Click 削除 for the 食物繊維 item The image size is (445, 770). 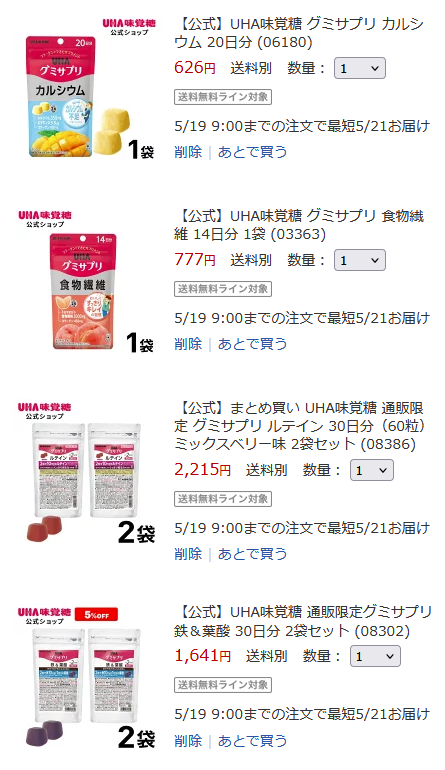188,344
